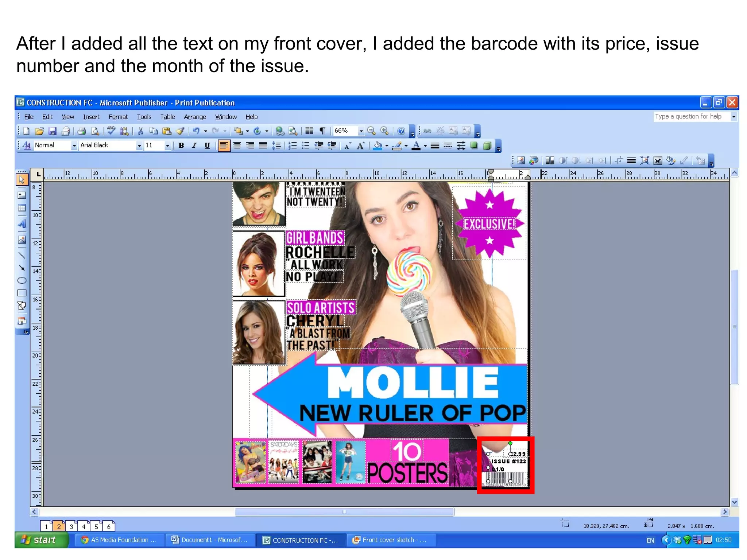Click the Fill Color paint bucket

coord(378,146)
